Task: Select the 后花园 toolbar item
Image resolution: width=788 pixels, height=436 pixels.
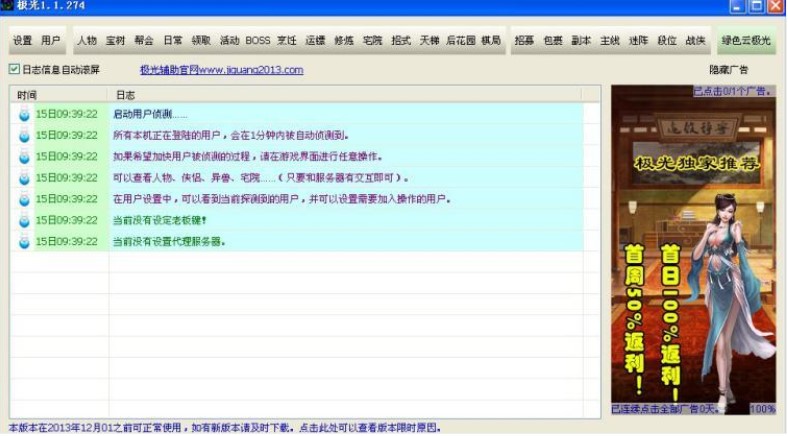Action: (460, 41)
